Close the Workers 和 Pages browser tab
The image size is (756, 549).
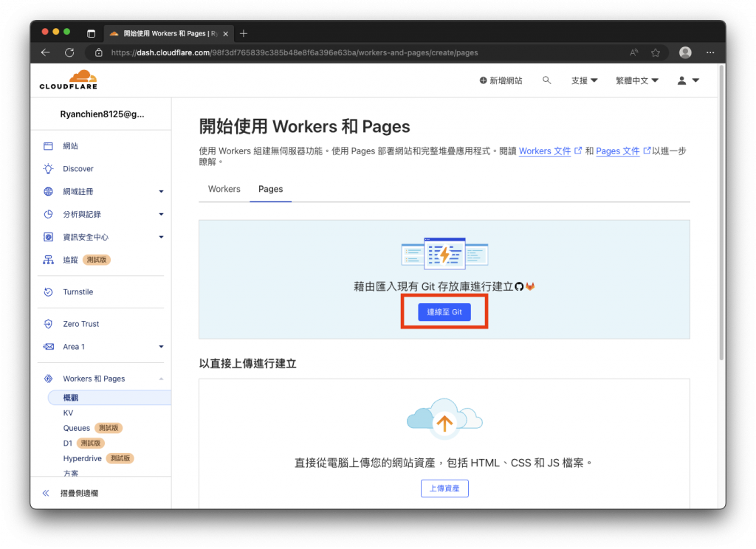pos(225,34)
